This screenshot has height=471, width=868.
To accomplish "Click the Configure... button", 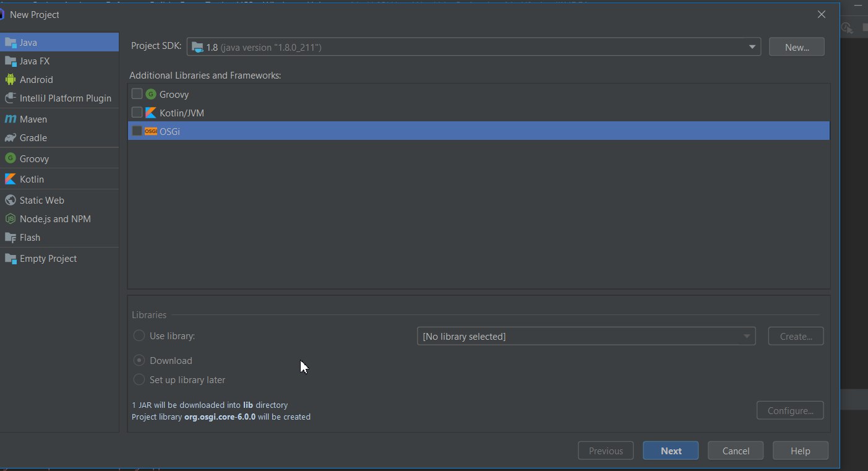I will click(x=790, y=410).
